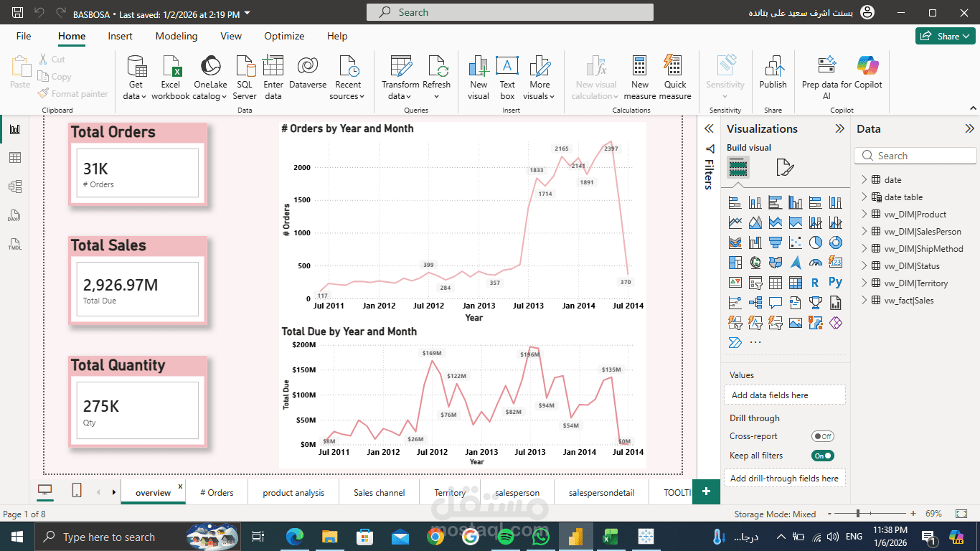Image resolution: width=980 pixels, height=551 pixels.
Task: Open the Modeling ribbon tab
Action: [176, 36]
